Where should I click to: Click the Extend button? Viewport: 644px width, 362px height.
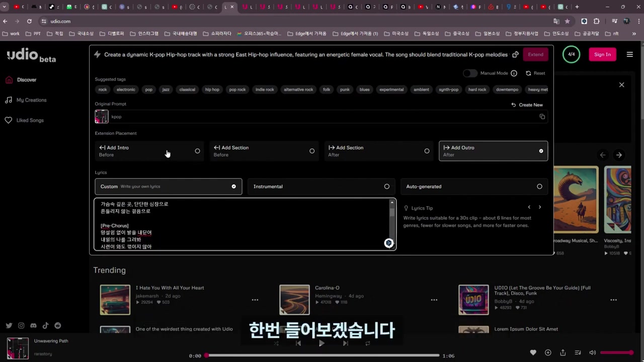[535, 54]
